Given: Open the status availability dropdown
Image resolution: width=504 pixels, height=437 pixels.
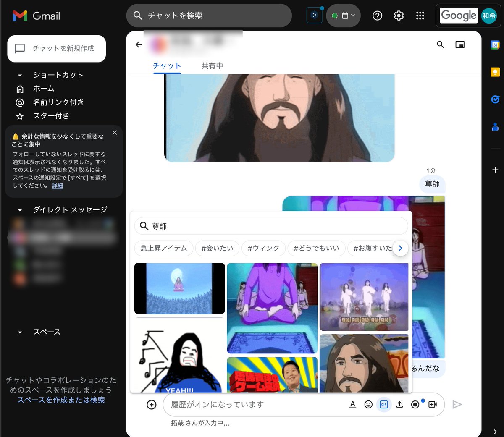Looking at the screenshot, I should (x=343, y=16).
